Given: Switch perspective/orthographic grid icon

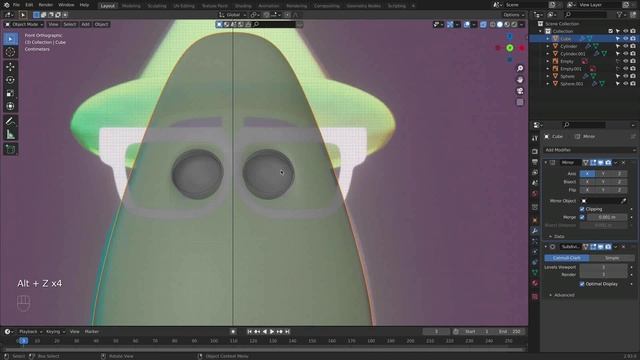Looking at the screenshot, I should point(520,102).
